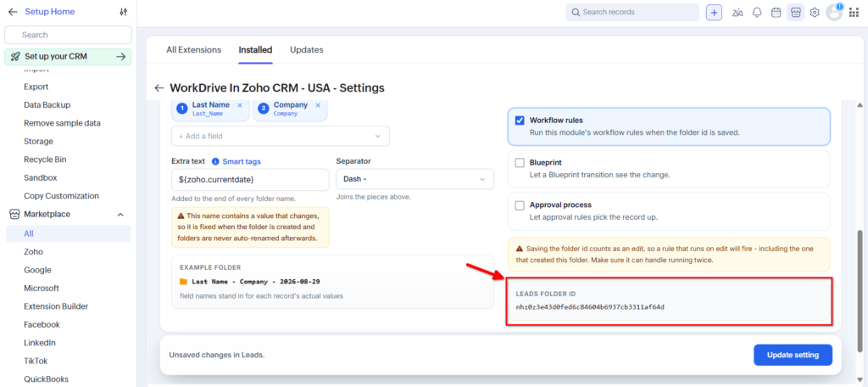Open Storage in the sidebar
The image size is (868, 387).
39,142
